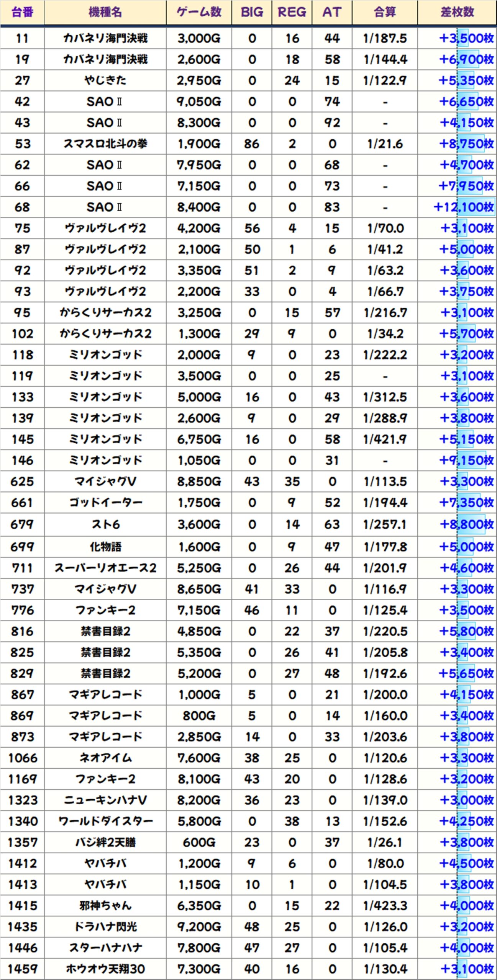
Task: Click the combined rate "1/222.2"
Action: 385,354
